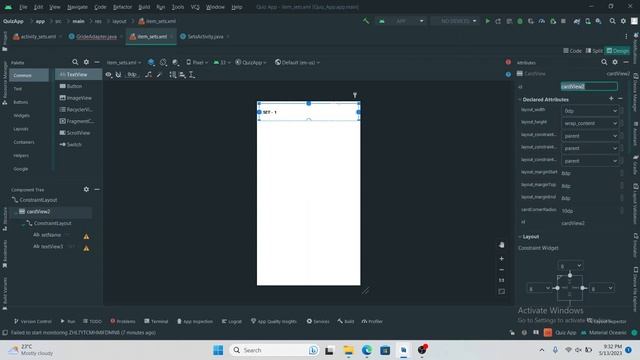The width and height of the screenshot is (640, 360).
Task: Open the VCS menu
Action: click(x=195, y=7)
